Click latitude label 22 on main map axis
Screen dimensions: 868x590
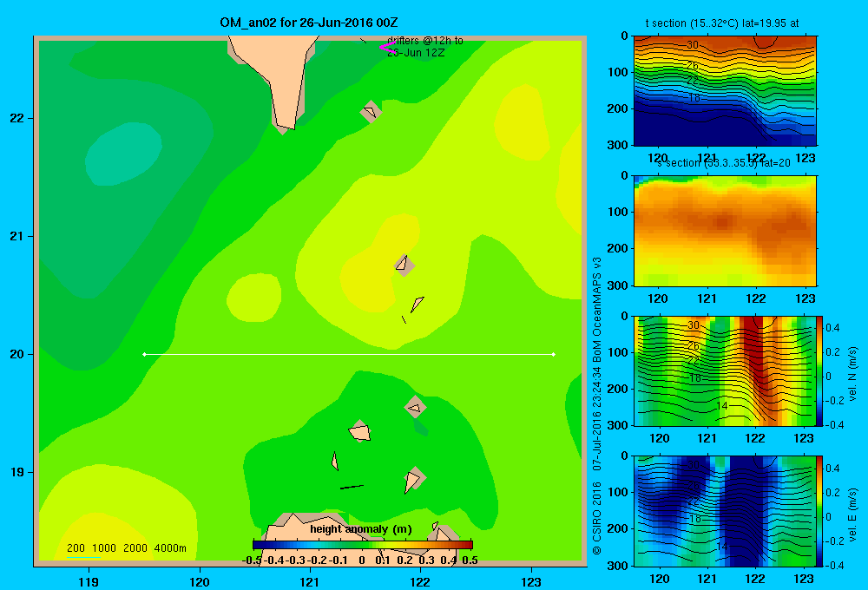(17, 118)
